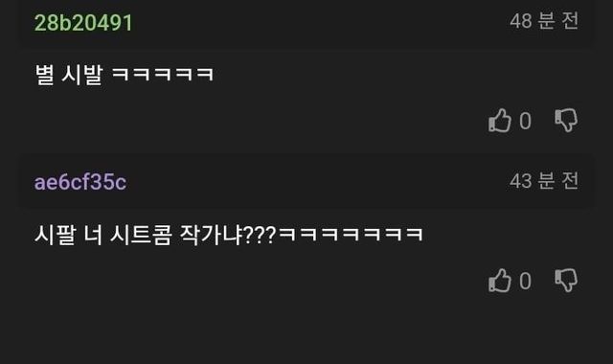Click the word '너' in the second comment

click(x=93, y=235)
